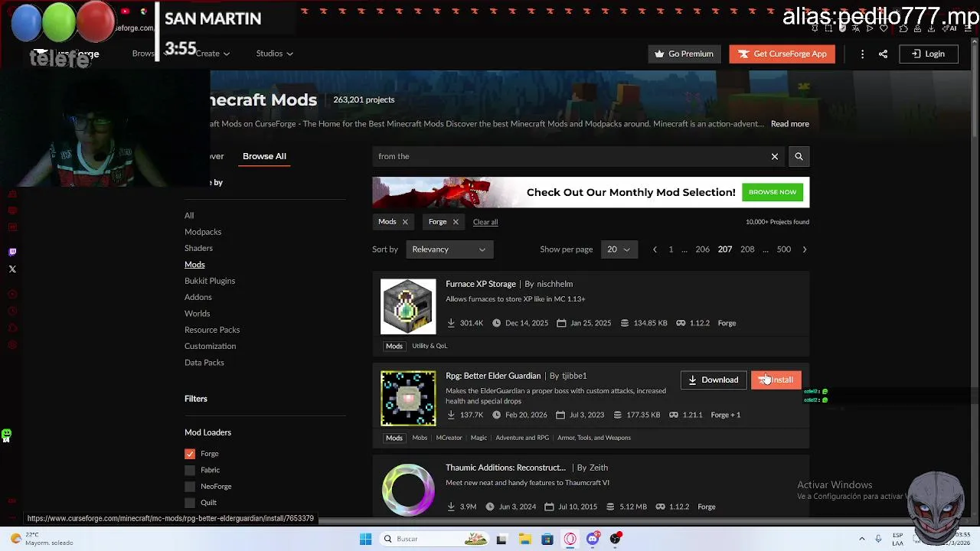Open the extensions puzzle icon

pos(903,28)
